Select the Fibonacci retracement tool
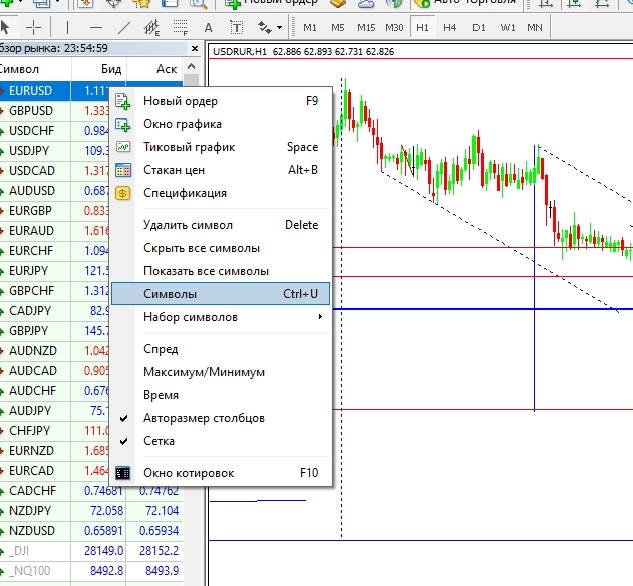Screen dimensions: 633x586 180,27
